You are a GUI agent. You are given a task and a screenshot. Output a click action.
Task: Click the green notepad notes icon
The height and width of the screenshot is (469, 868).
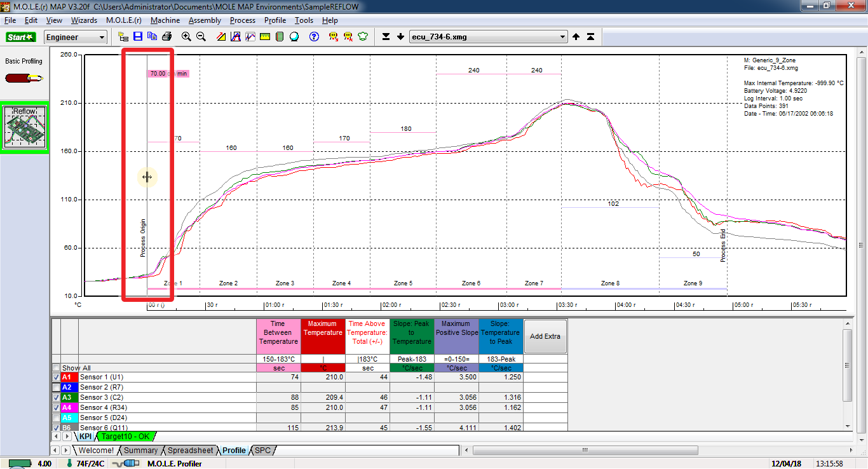[280, 37]
